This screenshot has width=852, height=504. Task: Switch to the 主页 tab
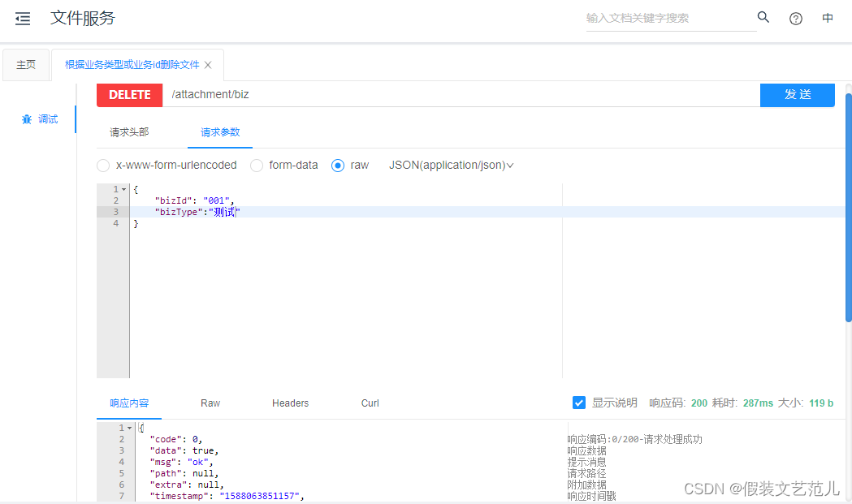26,65
